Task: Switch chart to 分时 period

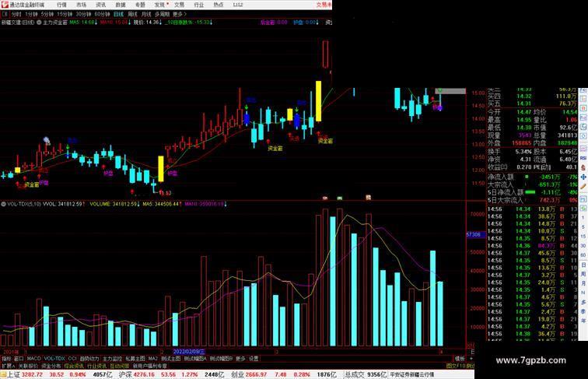Action: tap(16, 14)
